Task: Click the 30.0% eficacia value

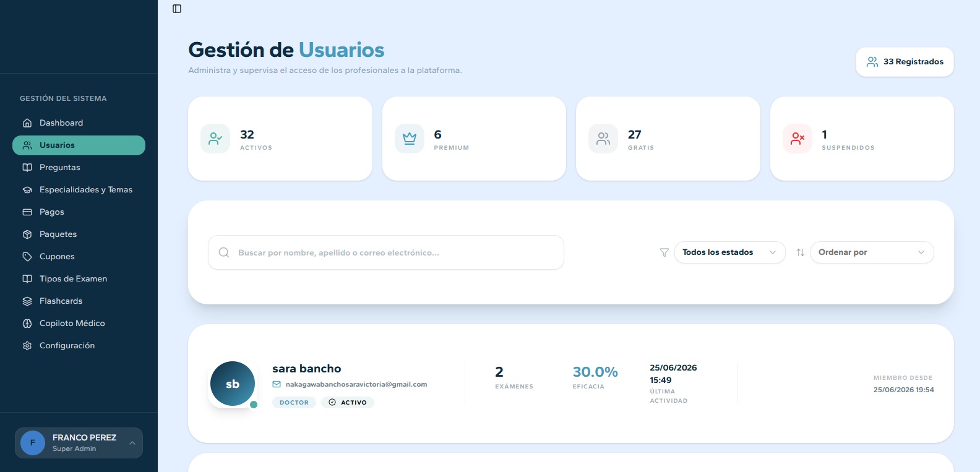Action: click(x=595, y=372)
